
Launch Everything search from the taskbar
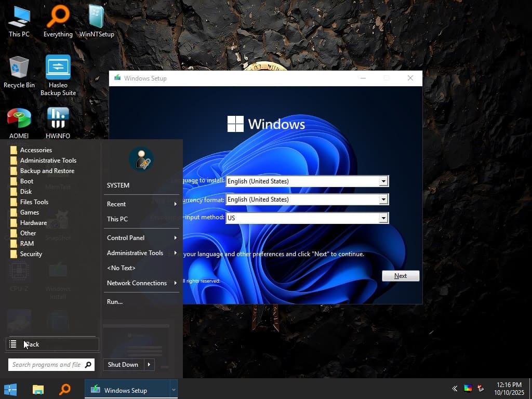point(65,390)
